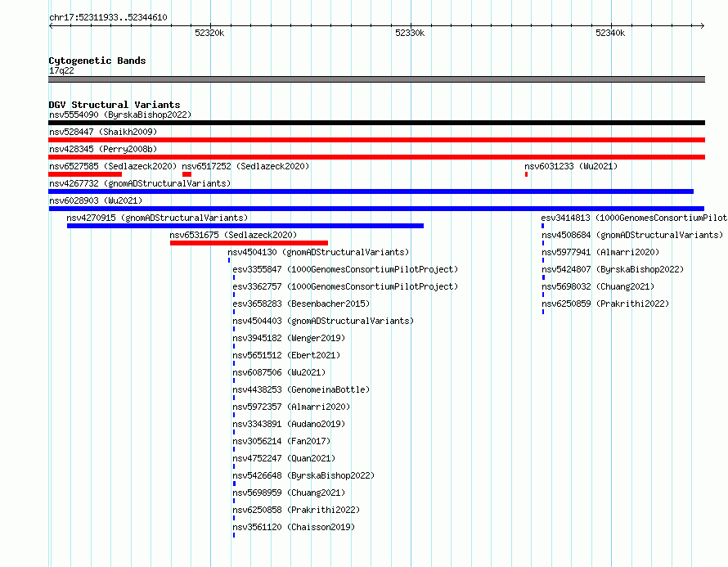Select esv3658283 (Besenbacher2015) label
Viewport: 728px width, 567px height.
301,304
